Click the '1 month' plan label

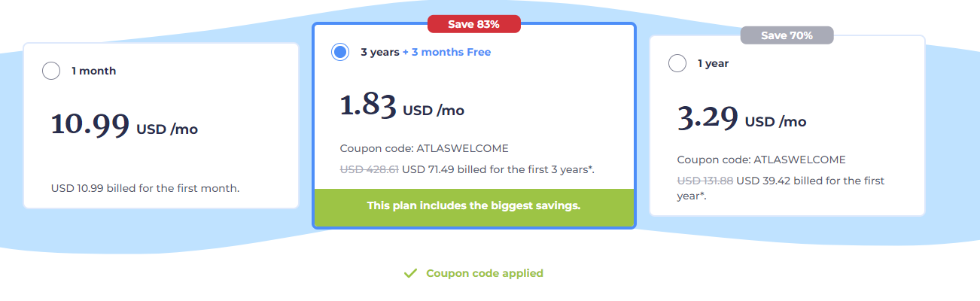click(94, 71)
